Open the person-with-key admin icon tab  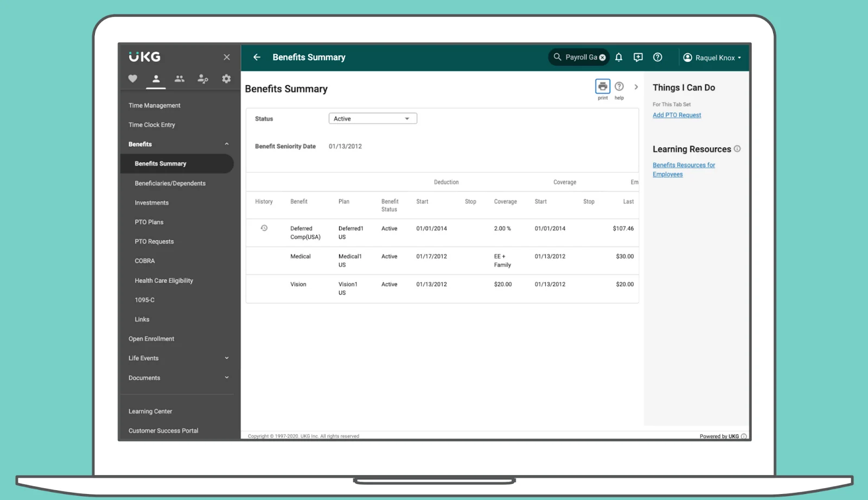(203, 79)
